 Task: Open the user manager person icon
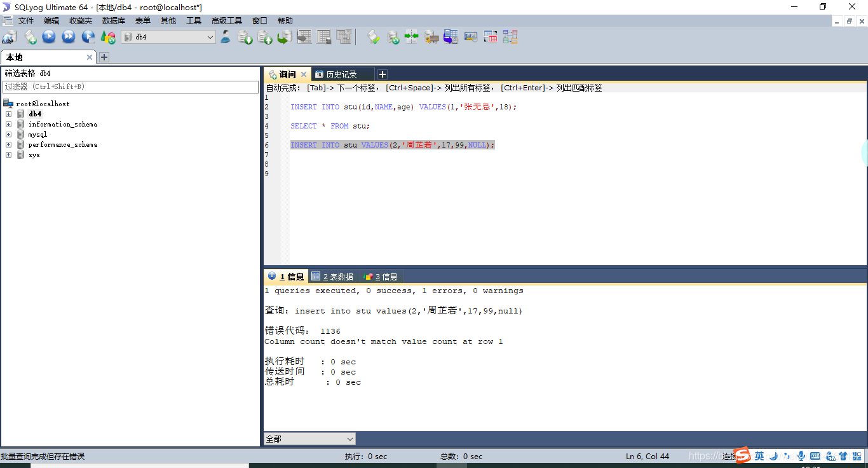(226, 37)
